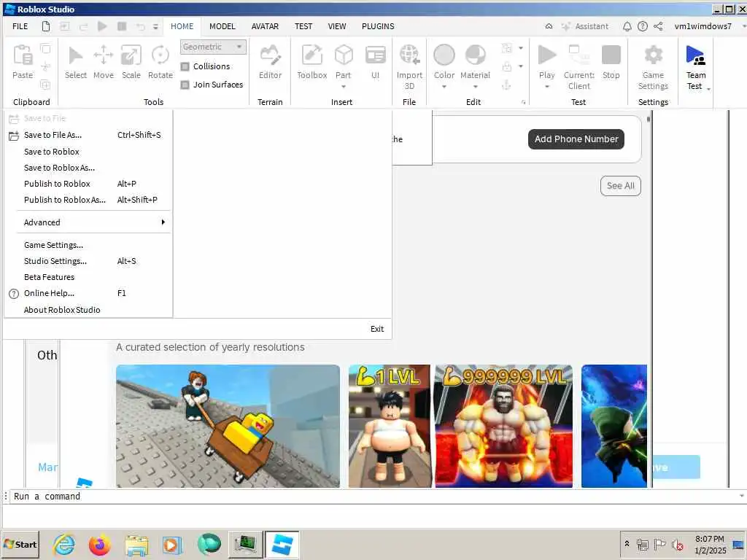Image resolution: width=747 pixels, height=560 pixels.
Task: Expand the Play dropdown arrow
Action: pyautogui.click(x=547, y=87)
